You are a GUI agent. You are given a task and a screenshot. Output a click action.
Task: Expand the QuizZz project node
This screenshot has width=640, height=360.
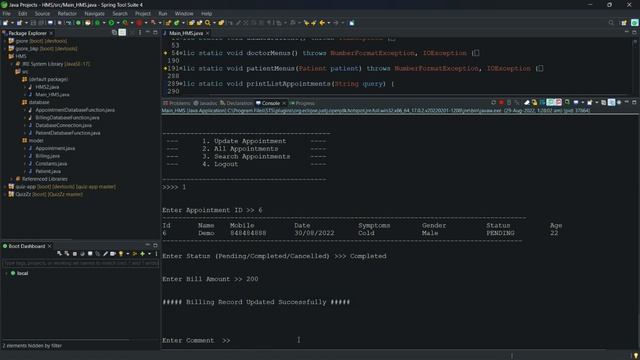[x=5, y=194]
